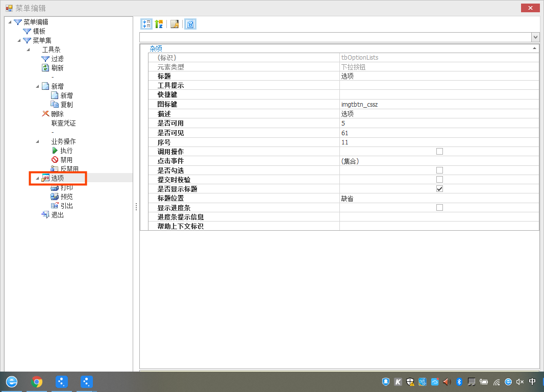Click the alphabetical sort icon in the toolbar
The height and width of the screenshot is (392, 544).
159,23
